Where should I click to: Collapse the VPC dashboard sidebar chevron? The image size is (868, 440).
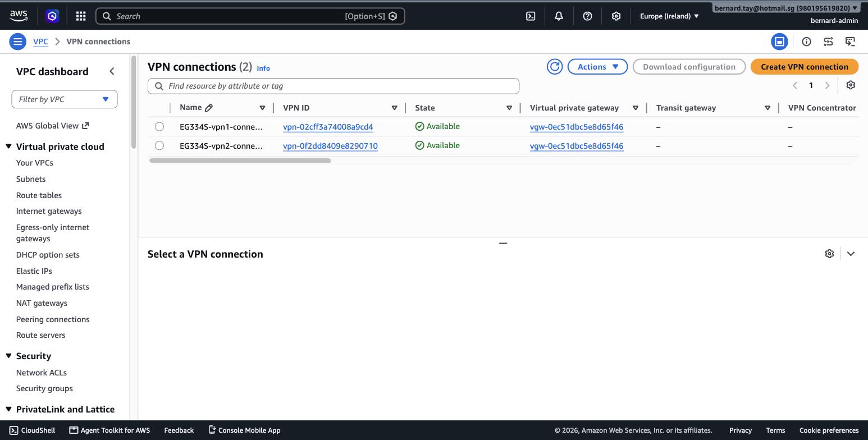click(x=112, y=71)
